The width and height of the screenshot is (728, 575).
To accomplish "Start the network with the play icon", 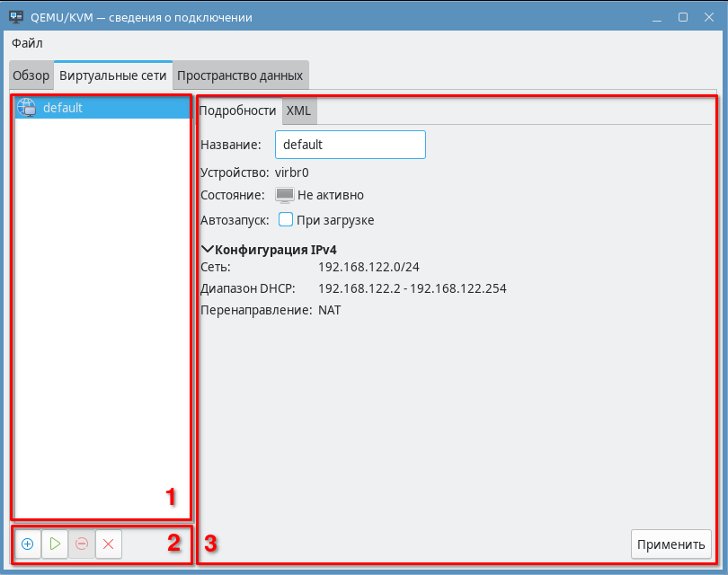I will 55,544.
